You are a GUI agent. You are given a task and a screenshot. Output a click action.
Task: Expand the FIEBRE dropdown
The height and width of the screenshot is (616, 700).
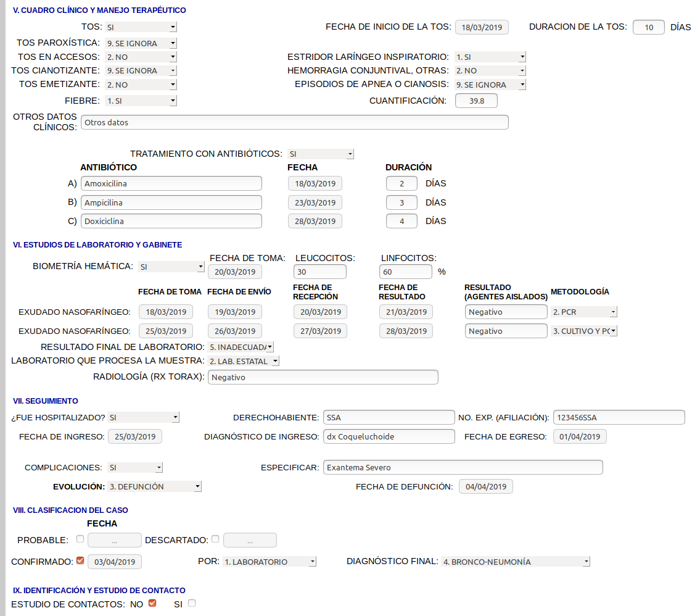pos(141,101)
